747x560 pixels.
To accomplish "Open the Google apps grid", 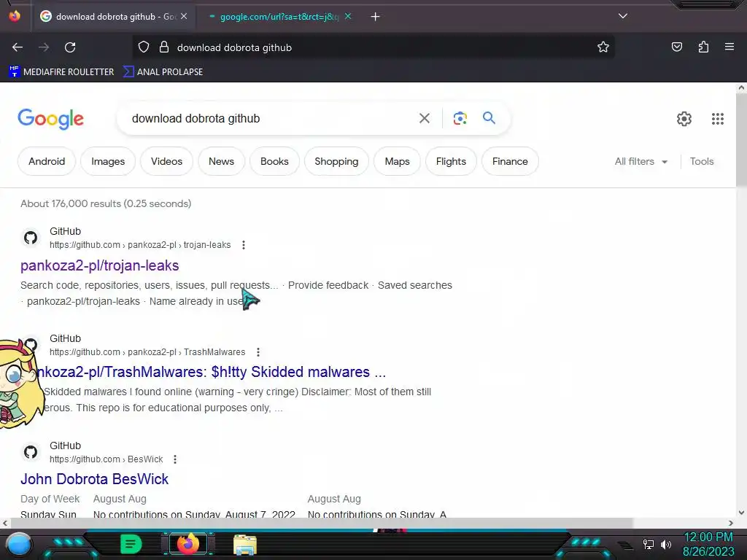I will [x=718, y=119].
